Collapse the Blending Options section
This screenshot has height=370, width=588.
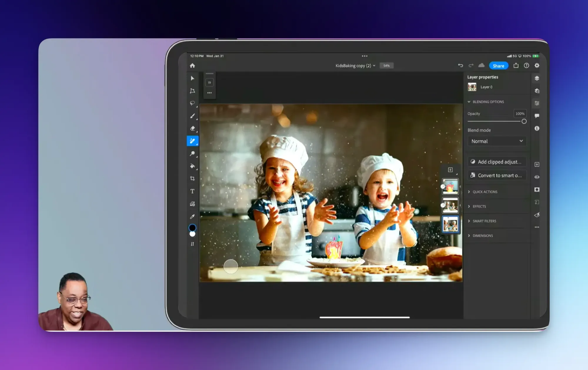pyautogui.click(x=469, y=102)
